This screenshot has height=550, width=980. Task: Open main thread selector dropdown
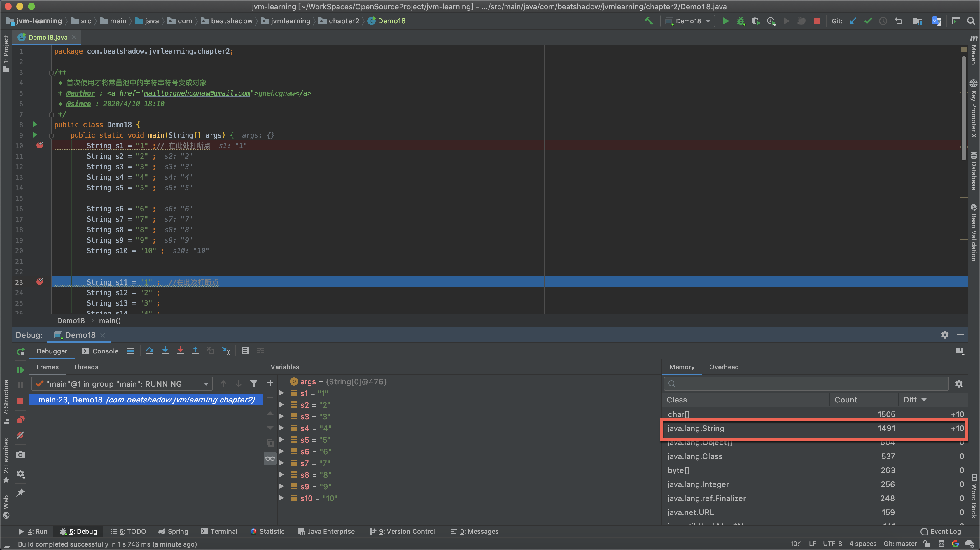pos(121,384)
